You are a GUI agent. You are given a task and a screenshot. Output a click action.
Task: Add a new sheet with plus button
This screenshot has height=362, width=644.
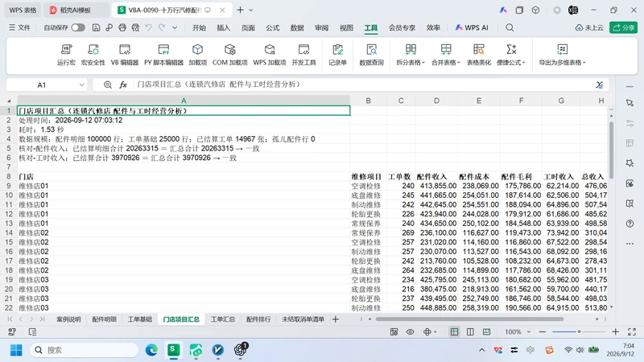pos(336,319)
